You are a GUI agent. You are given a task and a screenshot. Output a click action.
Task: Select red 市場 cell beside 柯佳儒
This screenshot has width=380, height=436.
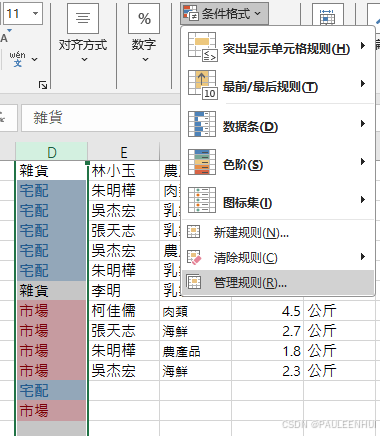pos(51,310)
